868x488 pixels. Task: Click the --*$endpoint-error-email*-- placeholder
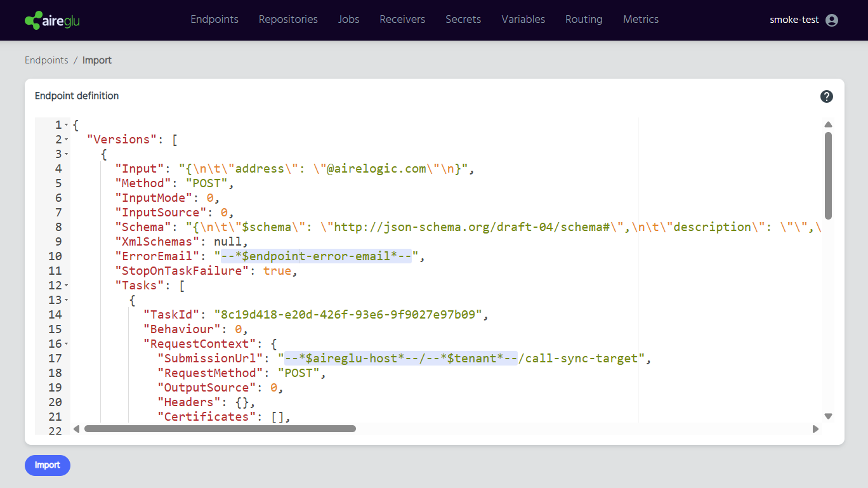[x=317, y=256]
